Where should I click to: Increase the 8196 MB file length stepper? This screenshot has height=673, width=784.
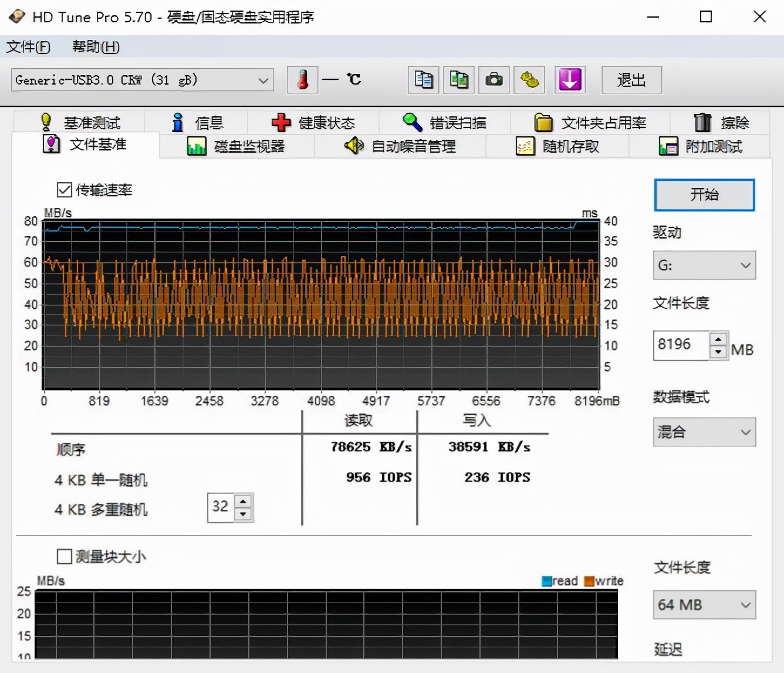[718, 339]
